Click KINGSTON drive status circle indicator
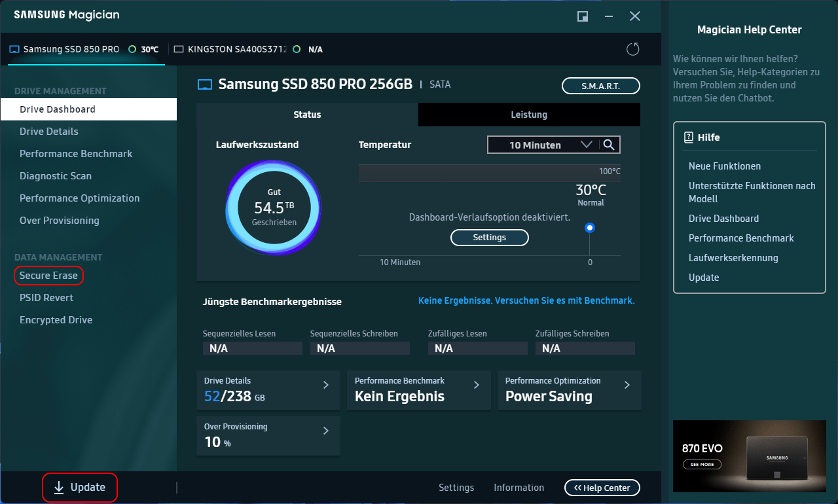 click(x=297, y=49)
